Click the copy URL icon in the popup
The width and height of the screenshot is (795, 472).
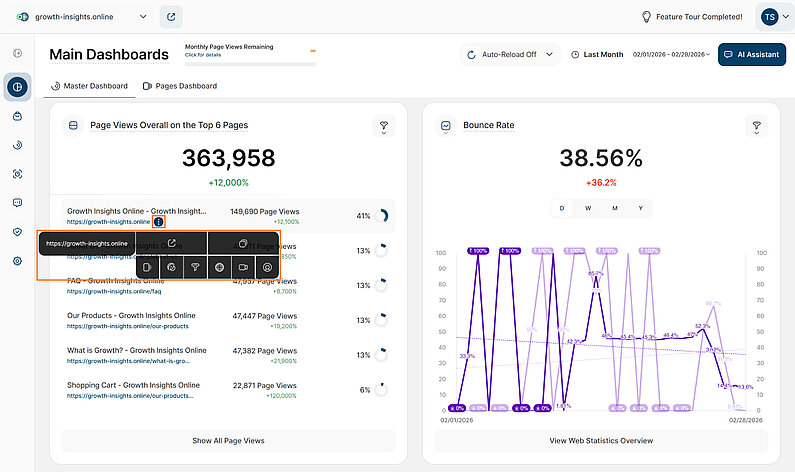point(243,243)
